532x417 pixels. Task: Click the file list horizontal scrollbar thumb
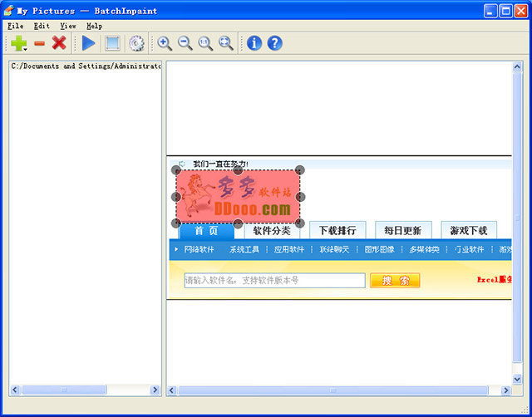(64, 390)
